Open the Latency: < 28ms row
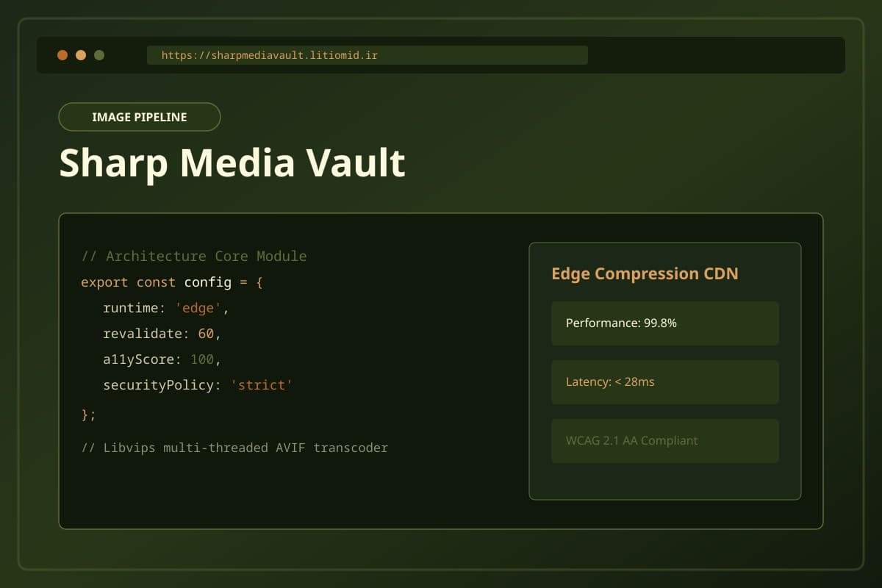 (665, 382)
